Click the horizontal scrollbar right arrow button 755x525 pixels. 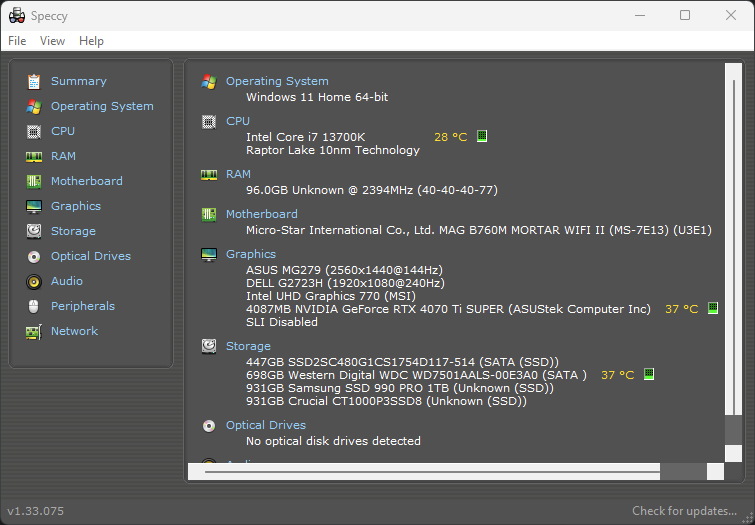(x=716, y=472)
